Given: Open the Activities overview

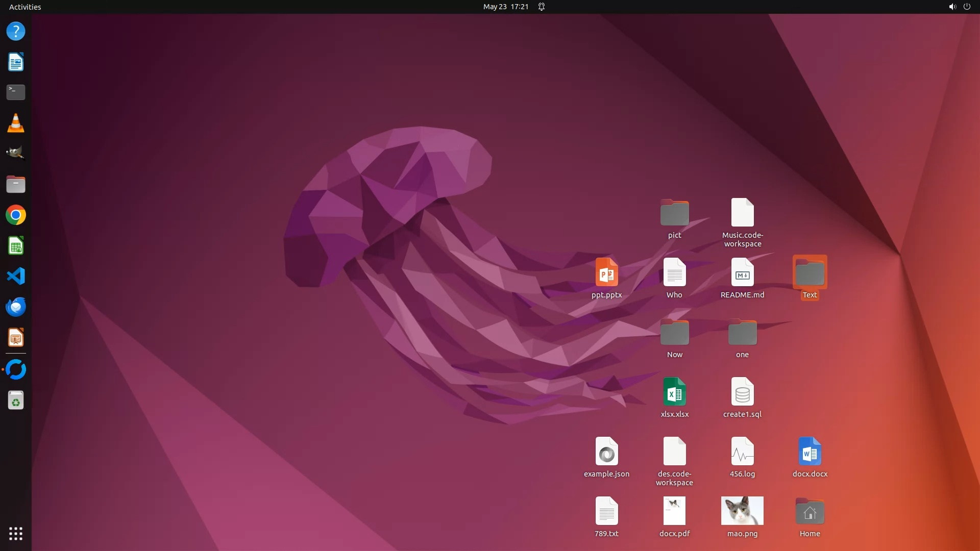Looking at the screenshot, I should click(25, 7).
